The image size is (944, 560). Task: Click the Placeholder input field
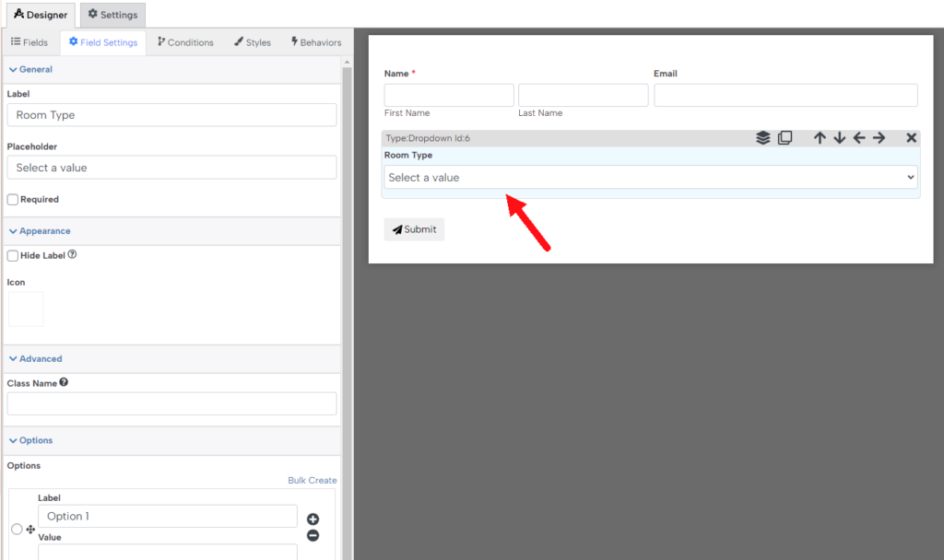click(x=171, y=168)
